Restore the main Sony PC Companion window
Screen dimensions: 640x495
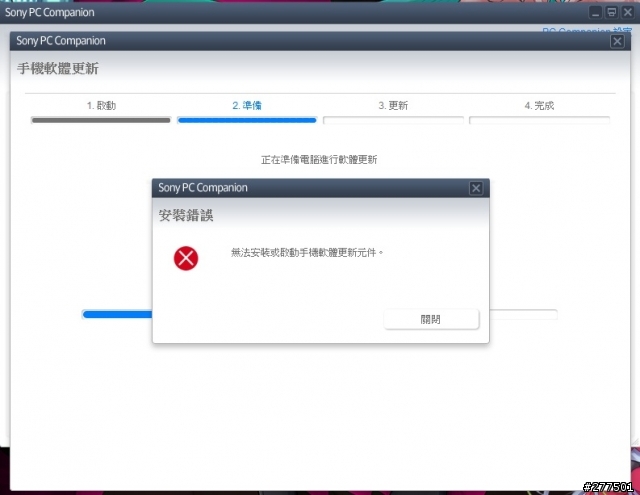tap(611, 12)
